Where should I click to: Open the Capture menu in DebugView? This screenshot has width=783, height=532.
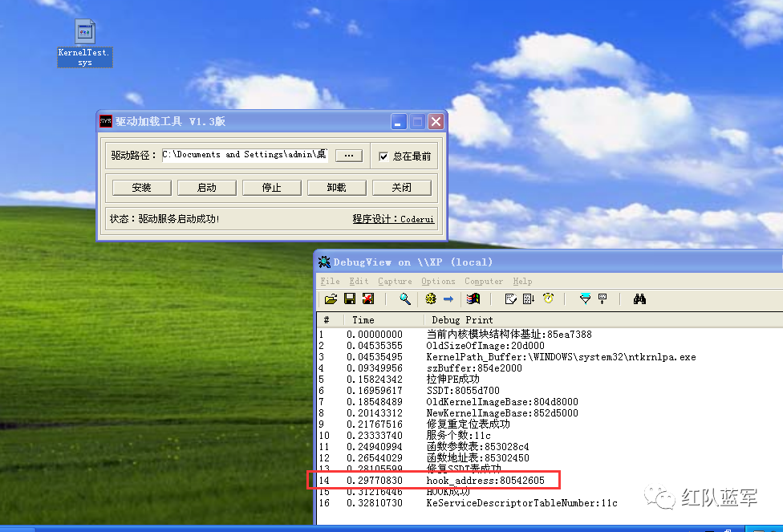tap(395, 281)
